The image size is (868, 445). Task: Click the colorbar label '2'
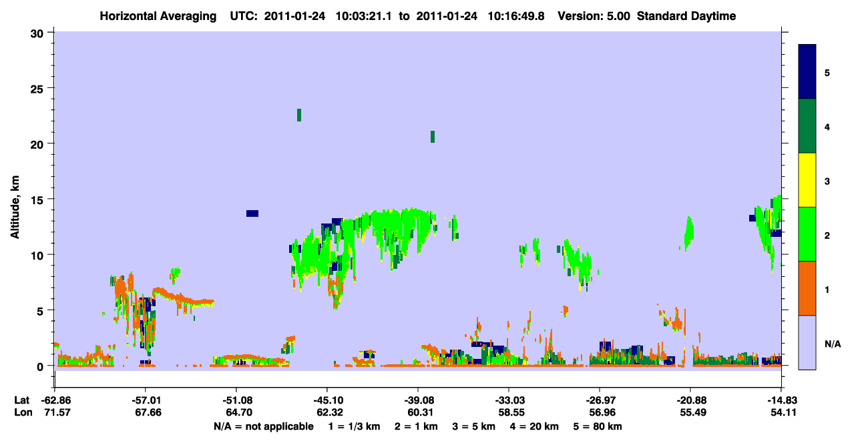827,235
